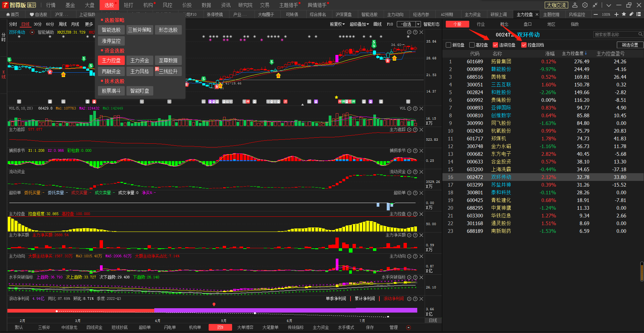
Task: Zoom in with the plus icon beside 100%
Action: click(616, 14)
